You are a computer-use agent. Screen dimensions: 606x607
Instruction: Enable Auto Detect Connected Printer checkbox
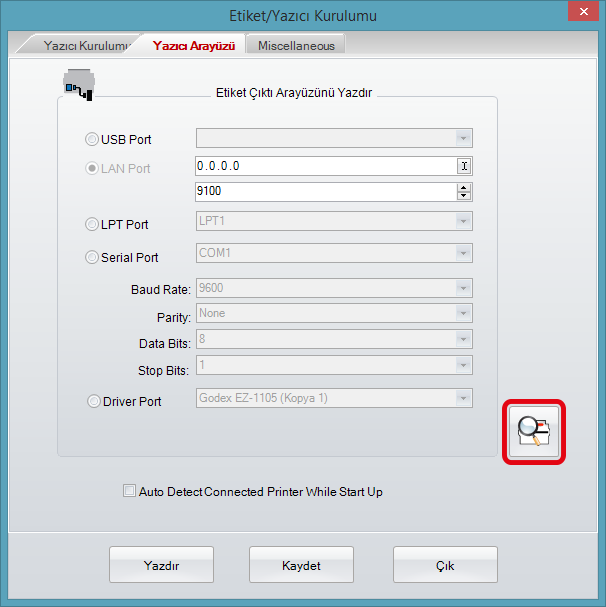click(x=128, y=491)
